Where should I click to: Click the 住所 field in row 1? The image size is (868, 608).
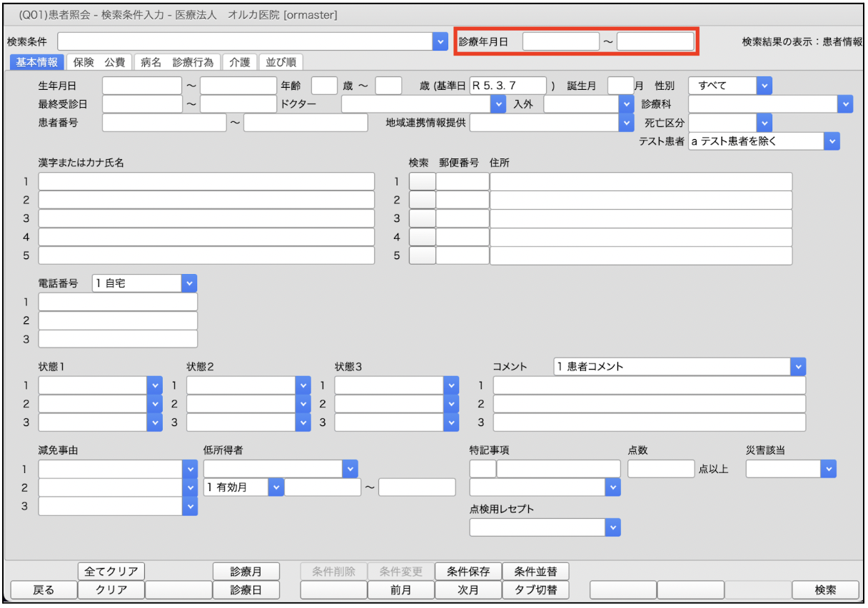[x=641, y=181]
